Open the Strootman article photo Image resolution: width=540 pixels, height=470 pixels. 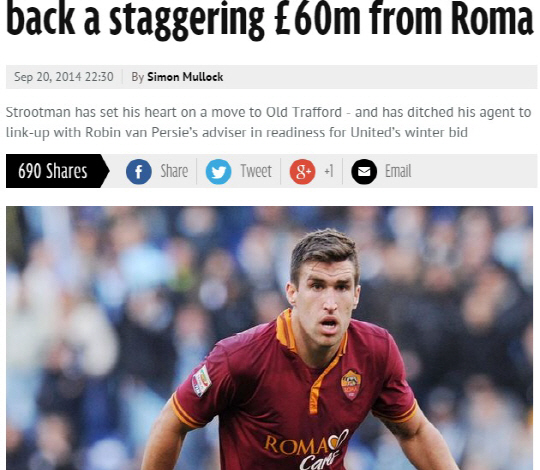269,338
